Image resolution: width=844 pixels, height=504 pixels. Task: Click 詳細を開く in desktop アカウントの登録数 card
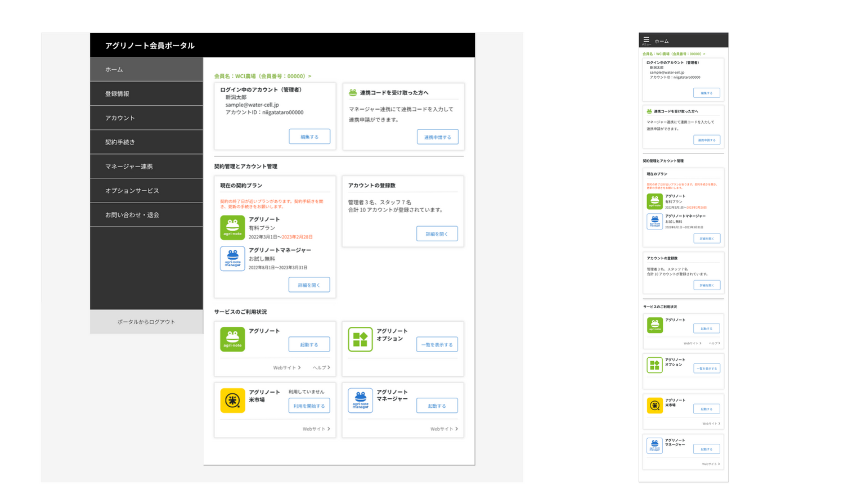(437, 233)
